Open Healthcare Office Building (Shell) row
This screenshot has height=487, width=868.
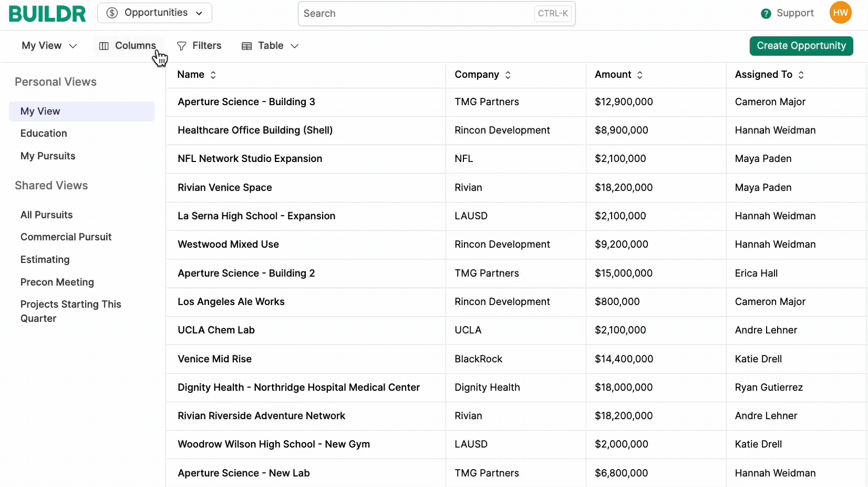[255, 130]
